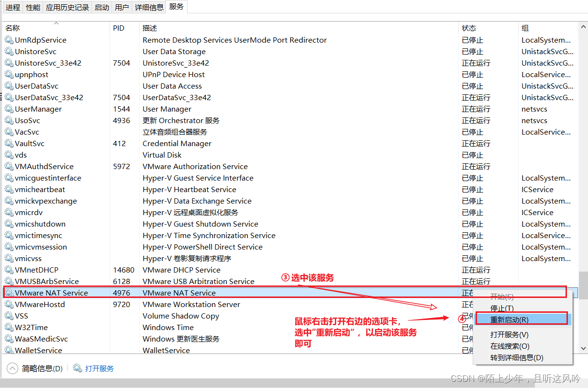Click description 'Hyper-V Heartbeat Service'
Screen dimensions: 588x388
189,190
